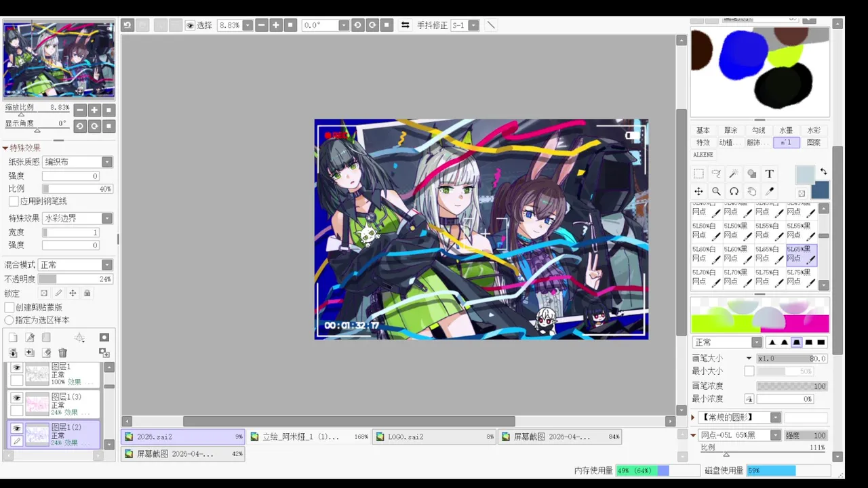Open the 图案 brush group tab
This screenshot has width=868, height=488.
[x=814, y=142]
